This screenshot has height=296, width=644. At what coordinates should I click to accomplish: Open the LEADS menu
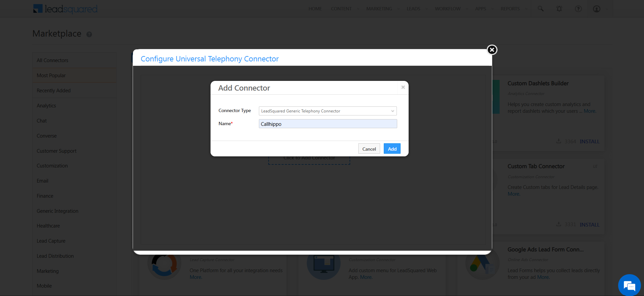[413, 9]
